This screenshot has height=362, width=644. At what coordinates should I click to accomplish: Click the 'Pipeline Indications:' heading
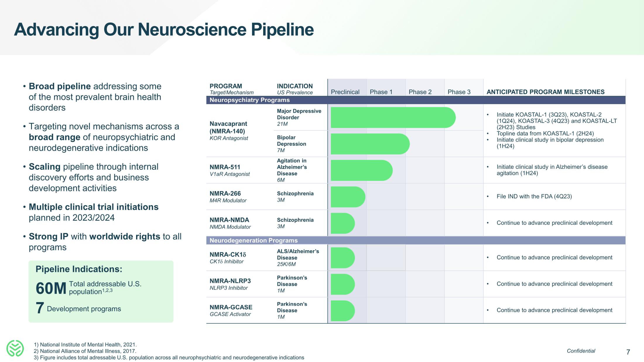tap(79, 269)
